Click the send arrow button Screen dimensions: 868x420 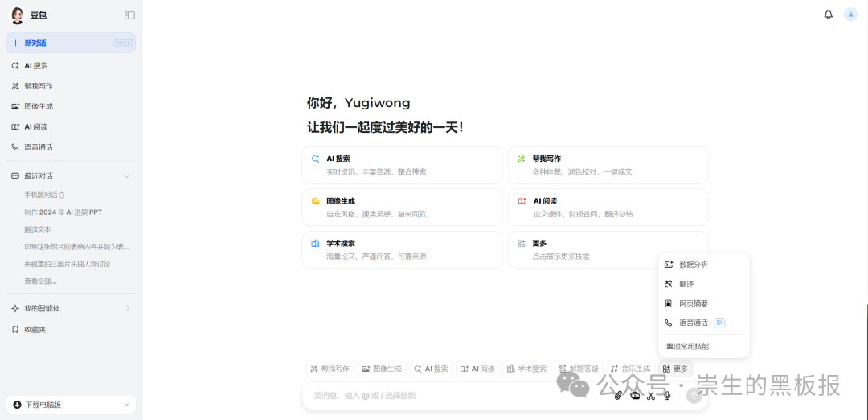694,396
